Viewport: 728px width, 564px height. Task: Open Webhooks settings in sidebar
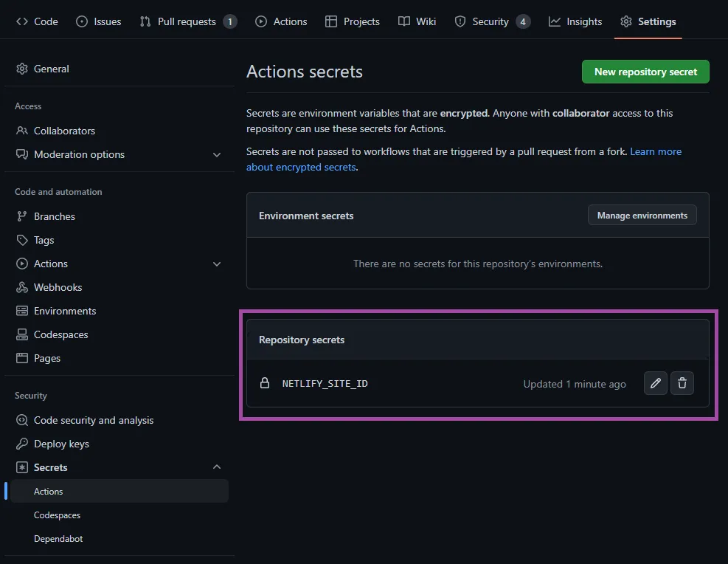coord(58,287)
